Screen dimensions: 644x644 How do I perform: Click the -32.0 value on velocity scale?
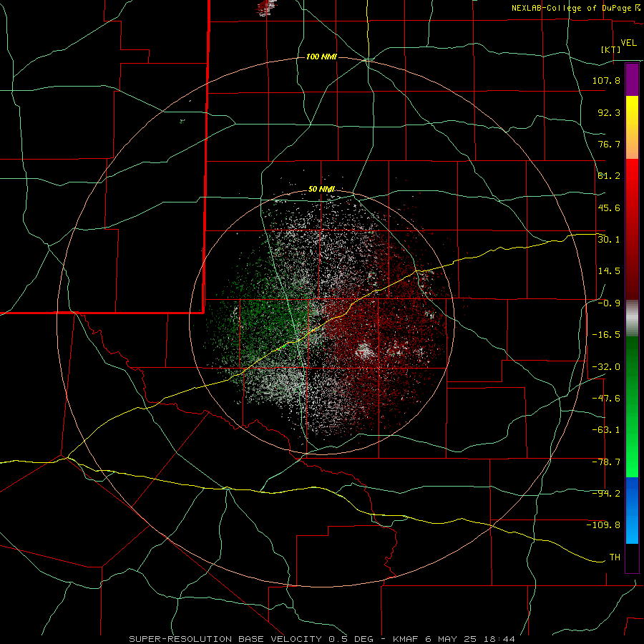pos(606,367)
